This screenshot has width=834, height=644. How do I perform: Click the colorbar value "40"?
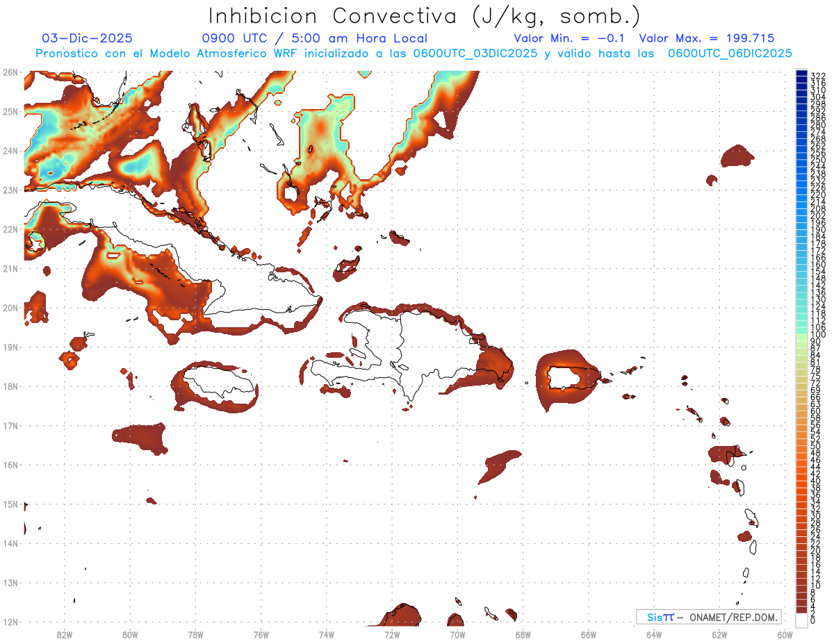tap(816, 481)
